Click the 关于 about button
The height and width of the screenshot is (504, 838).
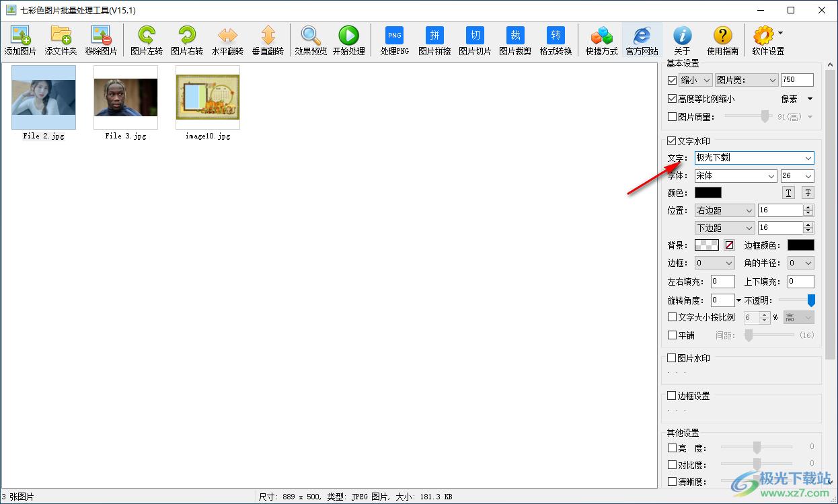pos(682,40)
